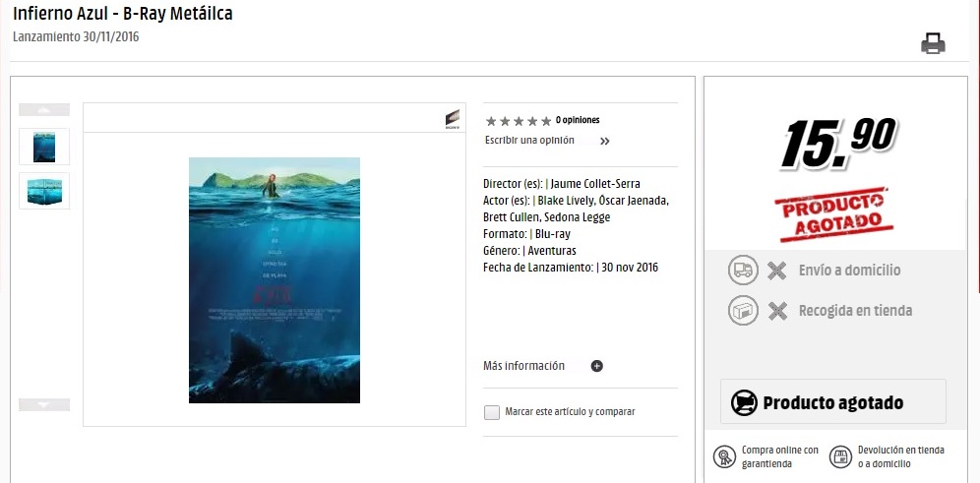Click the Recogida en tienda label
The image size is (980, 483).
pyautogui.click(x=856, y=311)
